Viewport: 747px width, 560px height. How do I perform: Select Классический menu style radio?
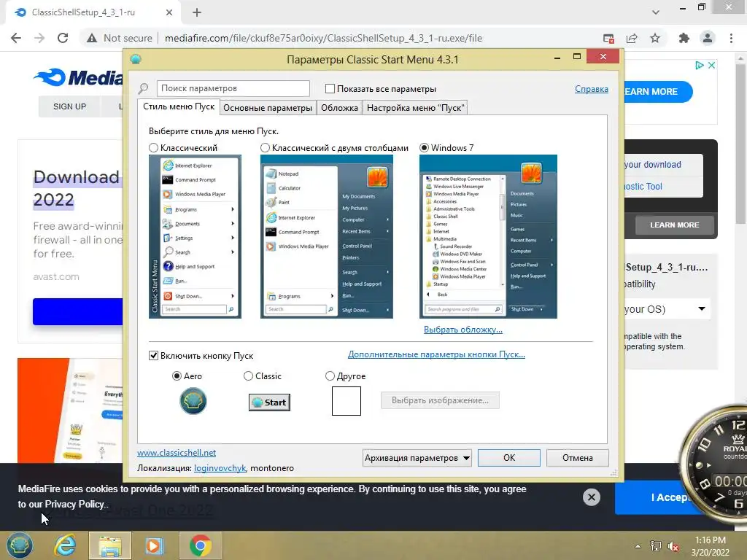click(153, 148)
